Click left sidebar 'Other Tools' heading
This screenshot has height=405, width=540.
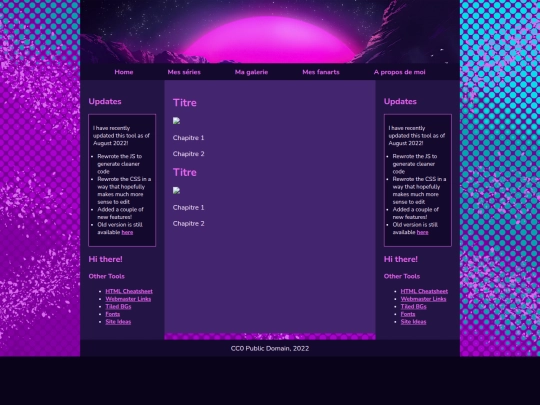106,276
